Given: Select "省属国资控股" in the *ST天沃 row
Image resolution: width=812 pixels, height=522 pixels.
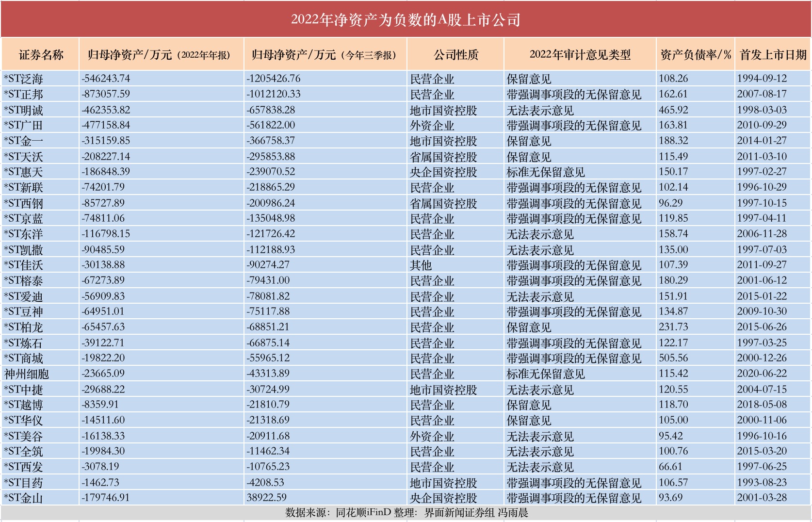Looking at the screenshot, I should [443, 157].
